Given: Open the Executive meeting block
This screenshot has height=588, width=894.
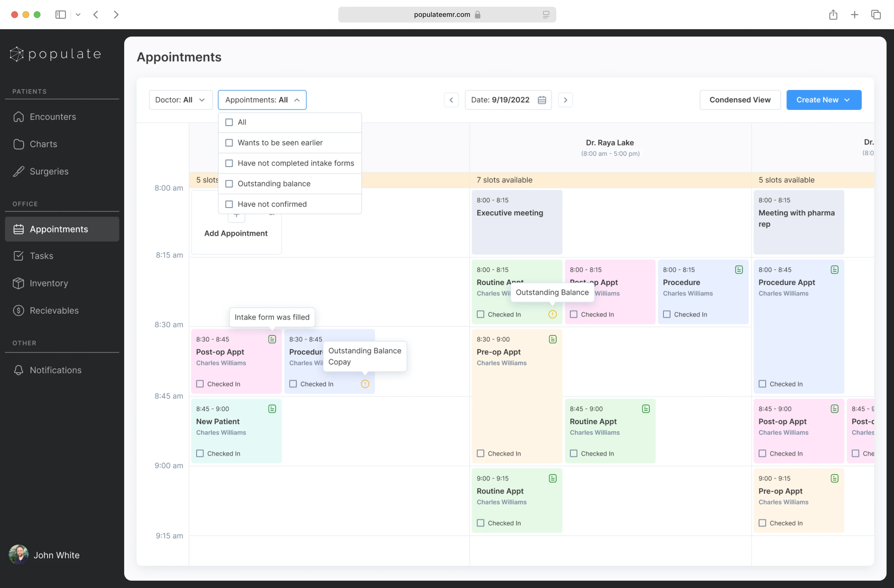Looking at the screenshot, I should (516, 222).
